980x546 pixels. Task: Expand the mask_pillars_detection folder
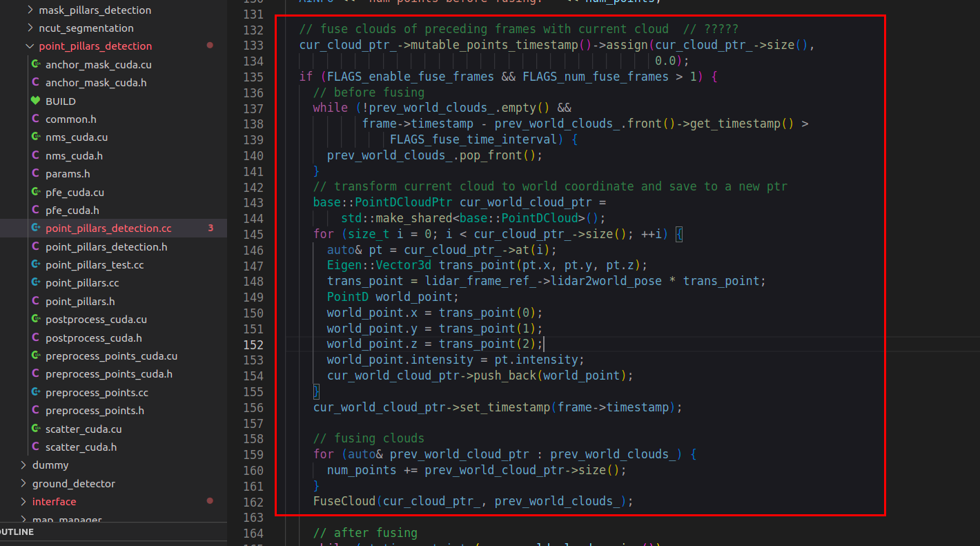click(x=30, y=10)
